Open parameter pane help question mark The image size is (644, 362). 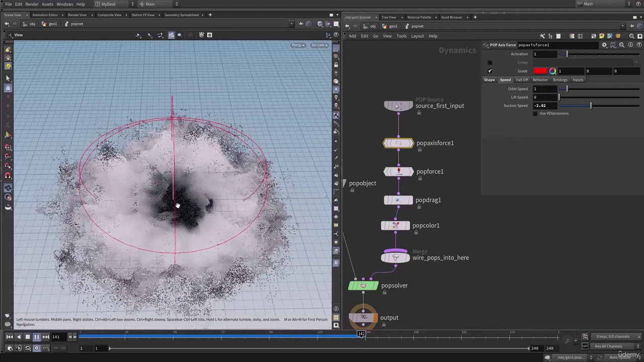(638, 45)
